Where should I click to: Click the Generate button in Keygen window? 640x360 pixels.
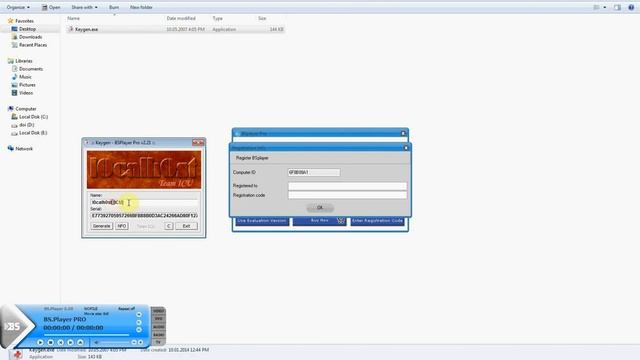(x=102, y=226)
